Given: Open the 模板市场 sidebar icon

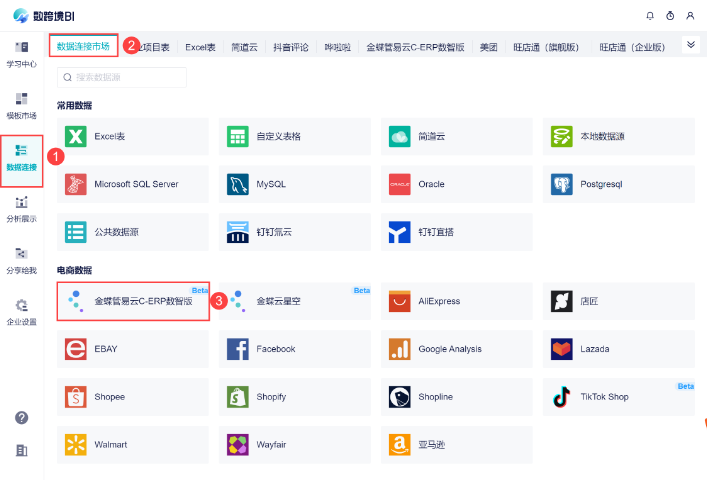Looking at the screenshot, I should (21, 99).
